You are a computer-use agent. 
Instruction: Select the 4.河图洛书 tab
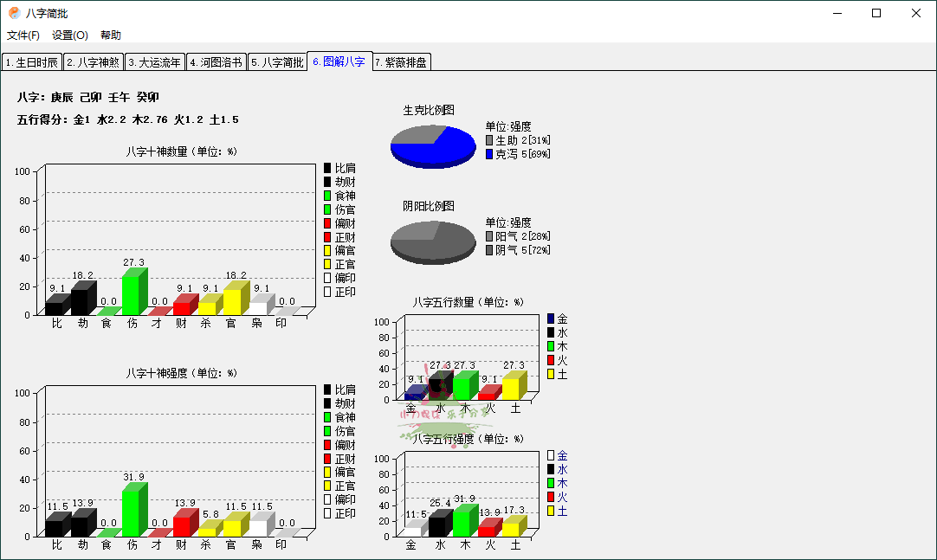[x=216, y=62]
